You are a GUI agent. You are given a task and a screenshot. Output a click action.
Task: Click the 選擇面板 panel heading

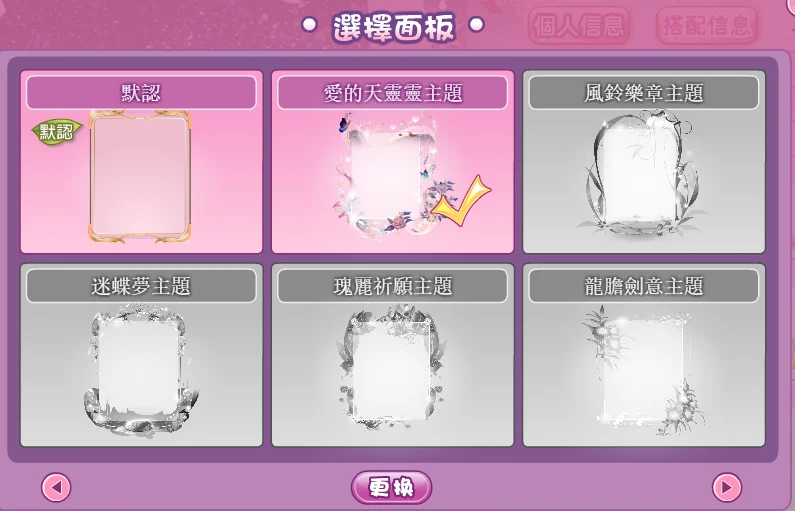[393, 26]
